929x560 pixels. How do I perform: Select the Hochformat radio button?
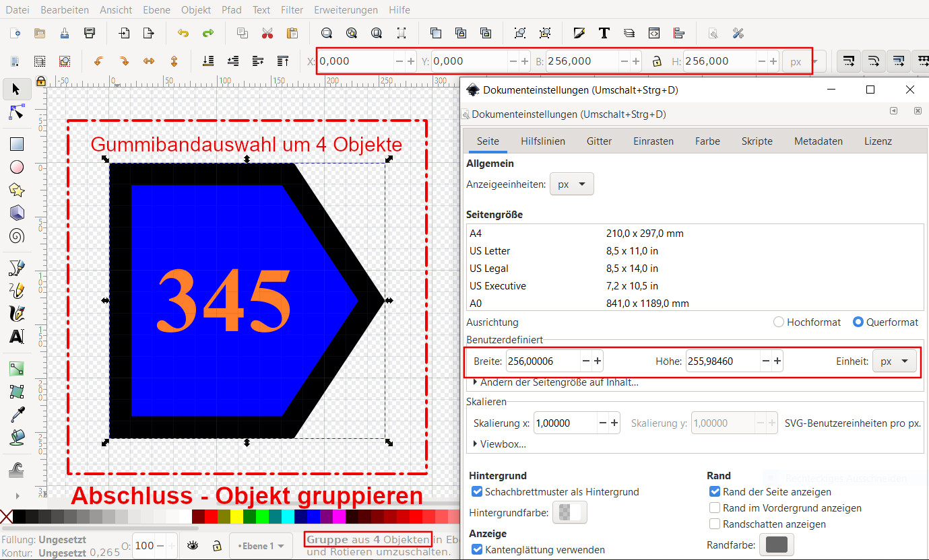click(779, 322)
